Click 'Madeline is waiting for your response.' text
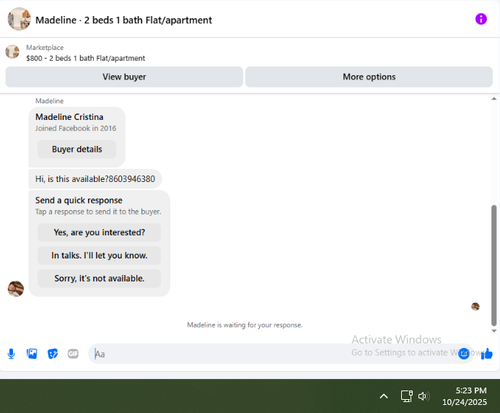 [x=245, y=325]
